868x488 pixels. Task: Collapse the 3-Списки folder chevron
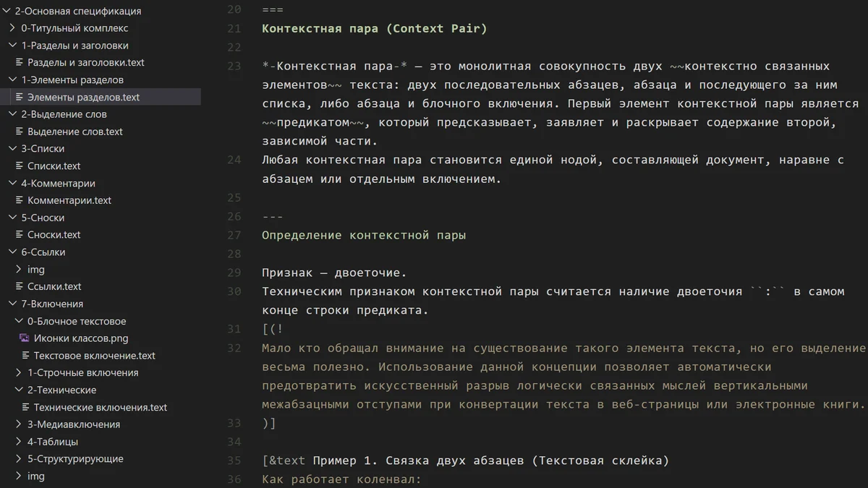click(x=13, y=149)
